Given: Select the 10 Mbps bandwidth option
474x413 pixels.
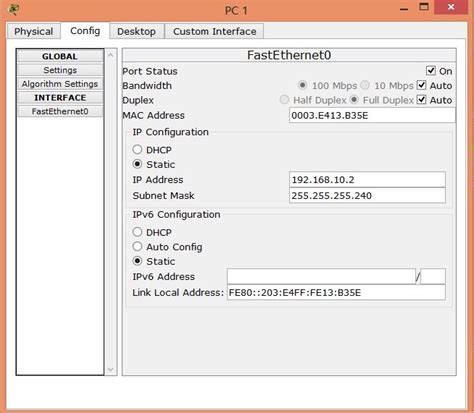Looking at the screenshot, I should coord(365,85).
